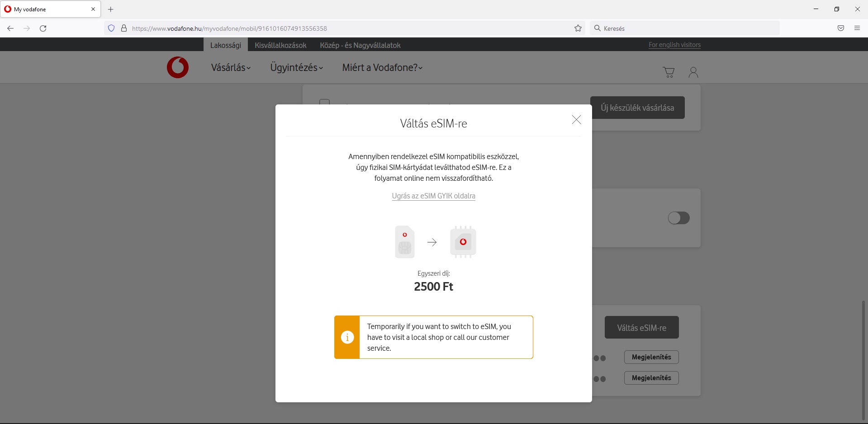This screenshot has height=424, width=868.
Task: Open the For english visitors link
Action: [x=674, y=45]
